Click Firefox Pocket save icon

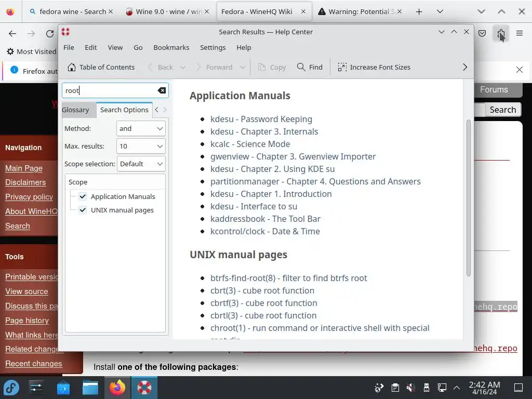[482, 33]
